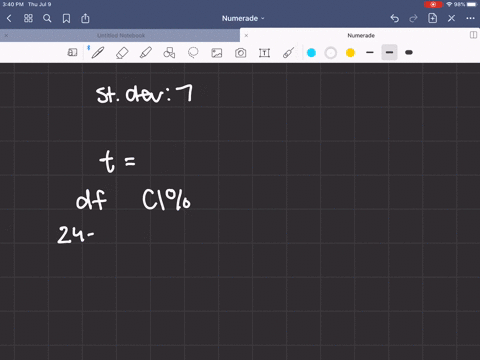Select the Highlighter tool
This screenshot has width=480, height=360.
146,53
